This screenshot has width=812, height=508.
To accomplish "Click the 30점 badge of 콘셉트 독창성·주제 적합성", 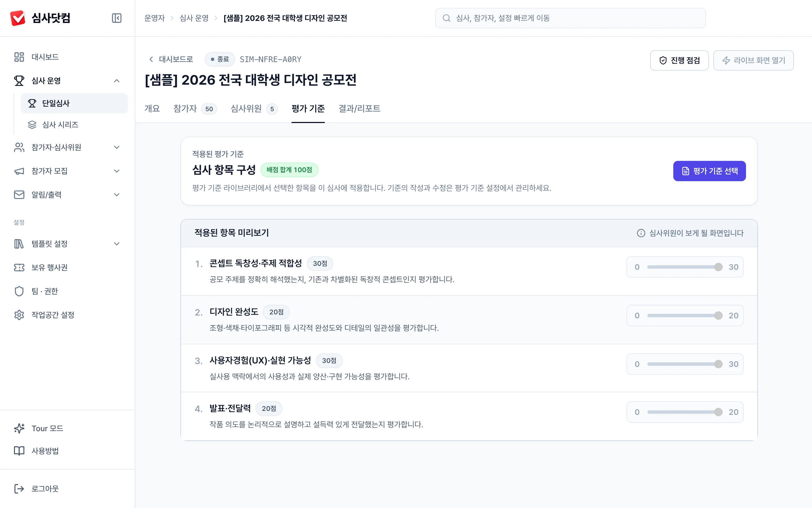I will (x=320, y=263).
